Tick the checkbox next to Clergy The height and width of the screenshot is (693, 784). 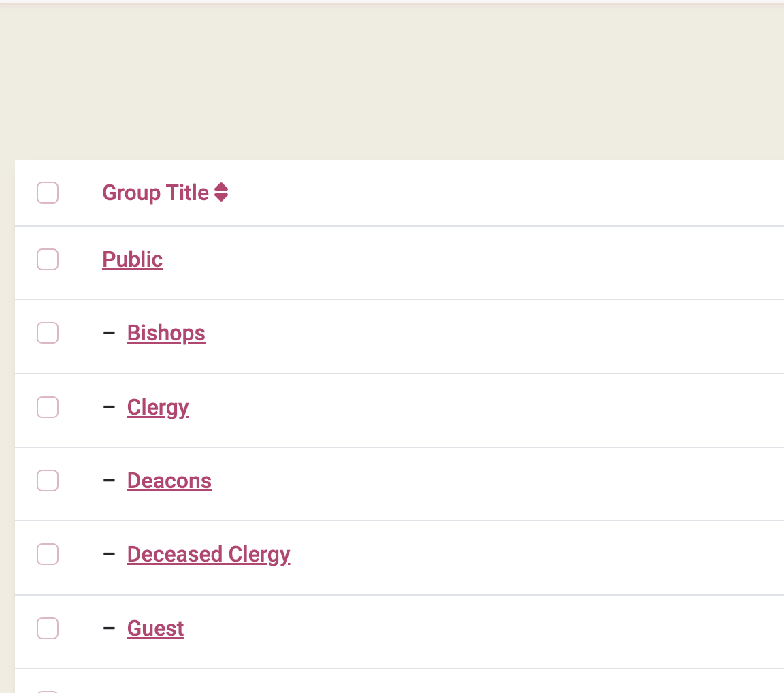[x=48, y=407]
